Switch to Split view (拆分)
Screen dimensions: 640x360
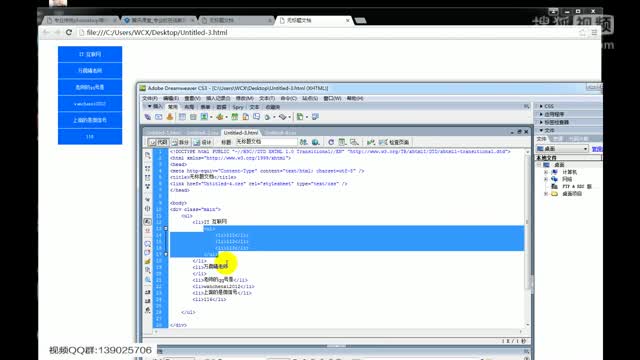[180, 142]
